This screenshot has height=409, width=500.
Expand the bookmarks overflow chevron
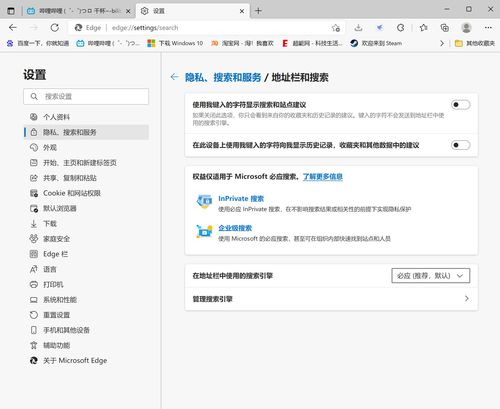coord(442,43)
